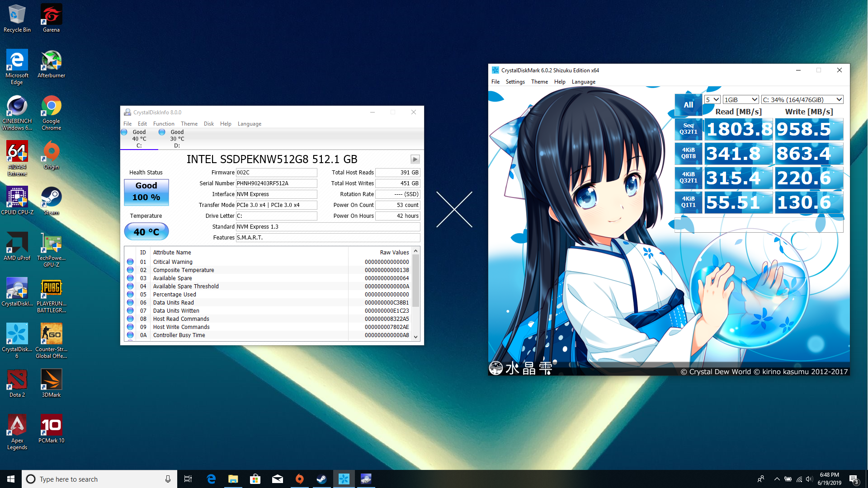This screenshot has height=488, width=868.
Task: Select the CrystalDiskMark 6 desktop icon
Action: coord(17,341)
